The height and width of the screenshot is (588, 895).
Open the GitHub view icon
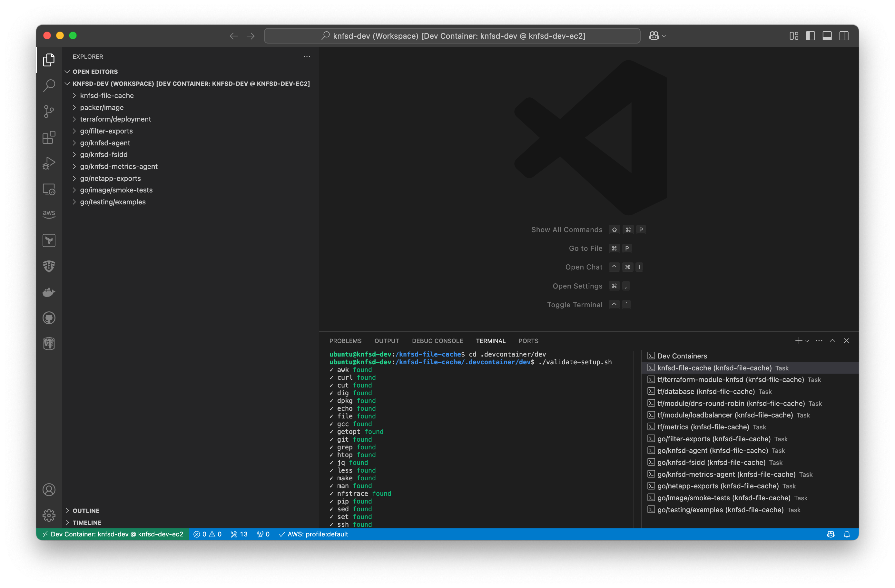pos(49,318)
